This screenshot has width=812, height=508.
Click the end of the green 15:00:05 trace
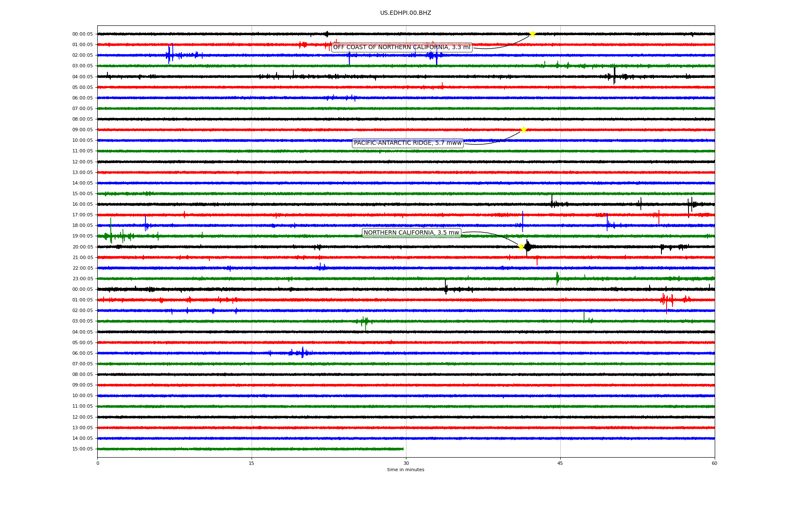pyautogui.click(x=403, y=449)
